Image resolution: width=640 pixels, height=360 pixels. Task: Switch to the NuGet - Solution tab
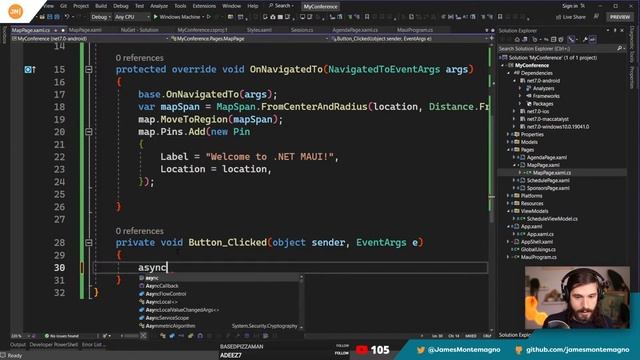click(x=139, y=30)
